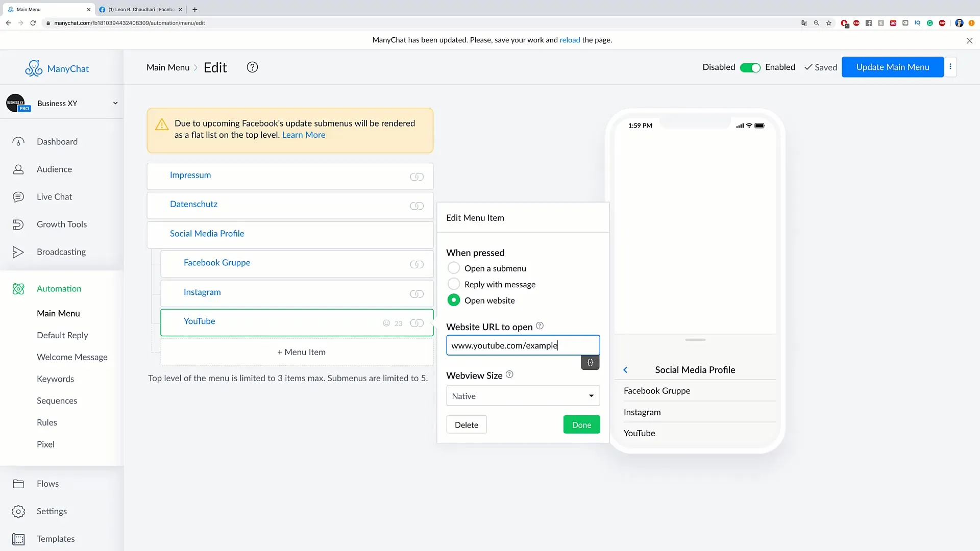The width and height of the screenshot is (980, 551).
Task: Click the Flows sidebar icon
Action: click(18, 483)
